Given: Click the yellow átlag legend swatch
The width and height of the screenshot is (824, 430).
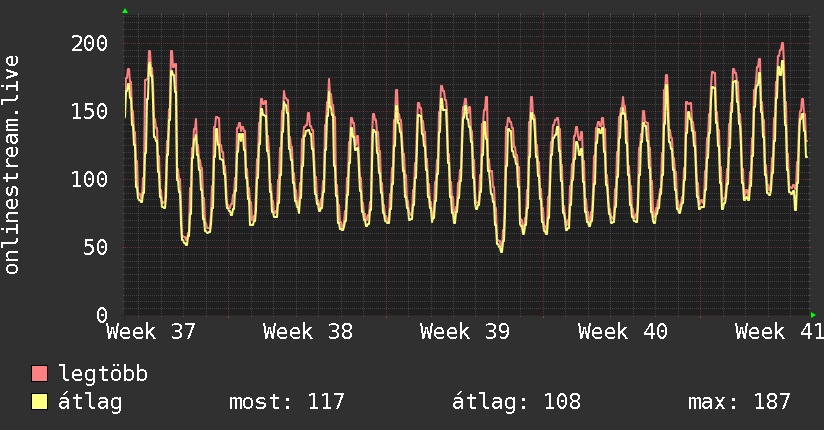Looking at the screenshot, I should click(x=39, y=402).
